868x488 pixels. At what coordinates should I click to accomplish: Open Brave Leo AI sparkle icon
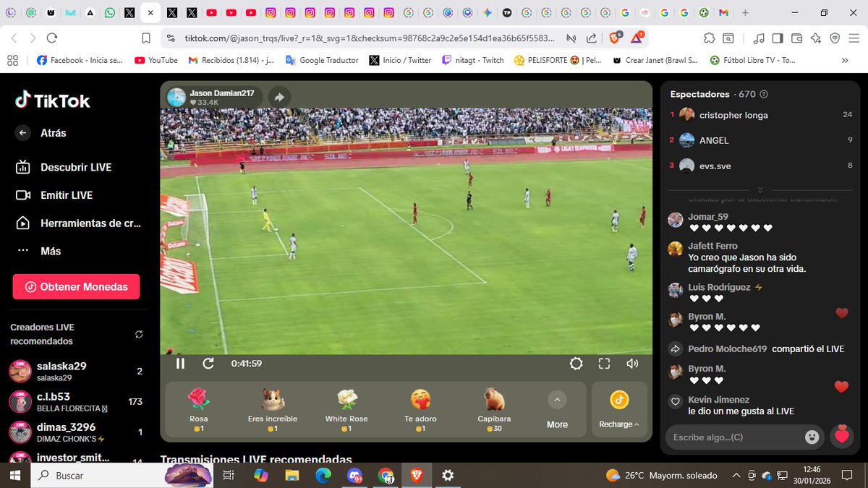[816, 38]
